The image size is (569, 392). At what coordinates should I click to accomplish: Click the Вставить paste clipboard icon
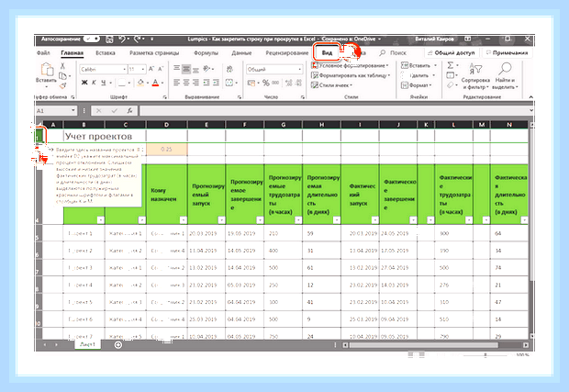pos(47,70)
